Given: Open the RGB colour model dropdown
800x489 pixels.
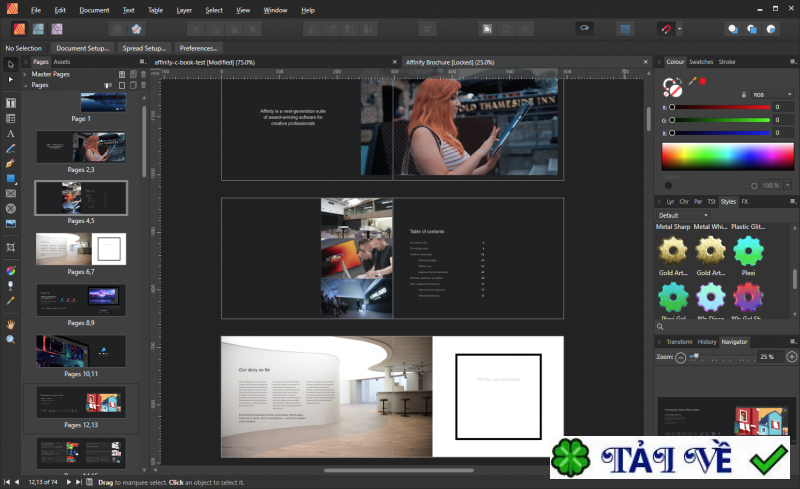Looking at the screenshot, I should [x=774, y=94].
